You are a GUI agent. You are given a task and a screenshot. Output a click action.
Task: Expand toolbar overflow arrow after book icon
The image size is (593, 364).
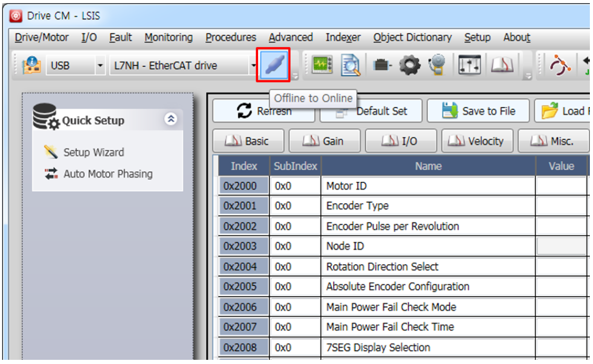528,77
